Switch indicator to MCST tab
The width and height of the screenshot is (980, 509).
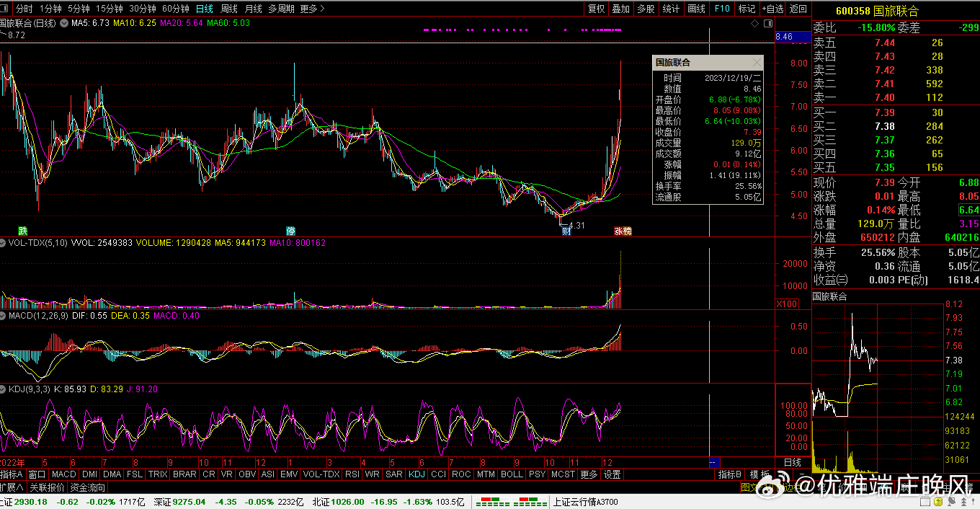coord(563,474)
